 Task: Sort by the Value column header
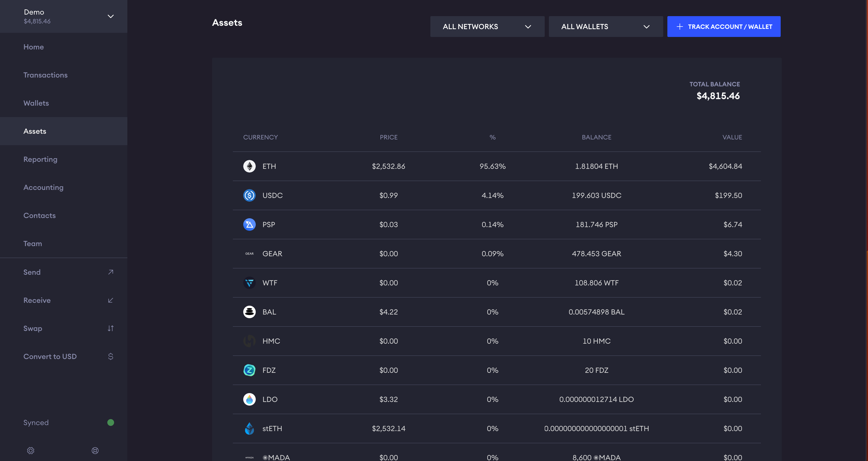(x=732, y=137)
